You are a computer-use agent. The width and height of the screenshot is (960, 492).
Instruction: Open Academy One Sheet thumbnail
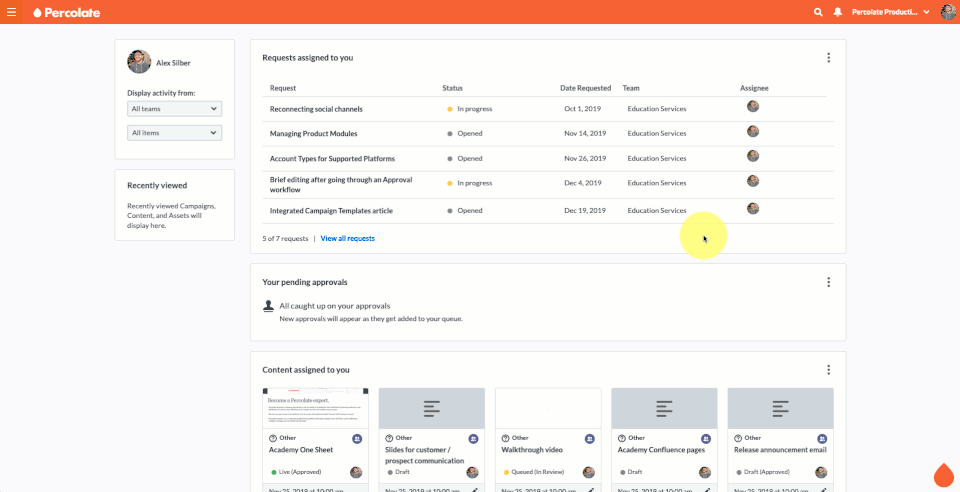pos(315,408)
